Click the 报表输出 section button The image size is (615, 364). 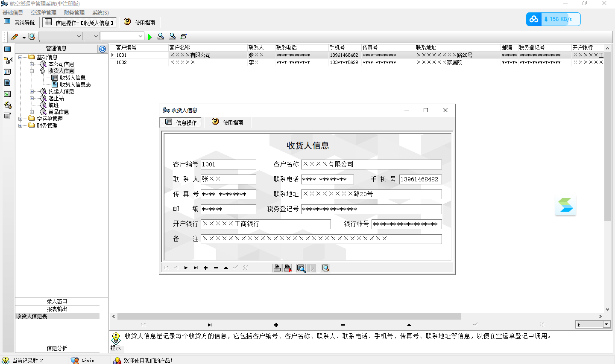pos(57,309)
